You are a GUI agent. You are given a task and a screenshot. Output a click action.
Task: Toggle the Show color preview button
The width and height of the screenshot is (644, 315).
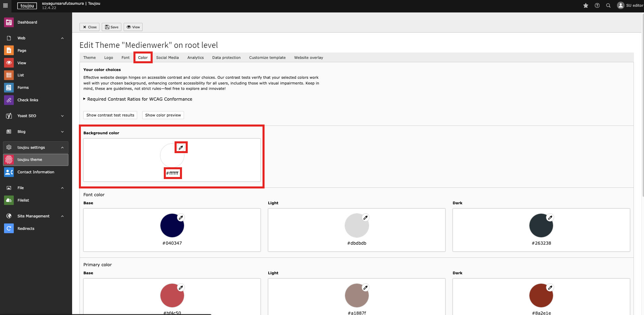point(163,115)
